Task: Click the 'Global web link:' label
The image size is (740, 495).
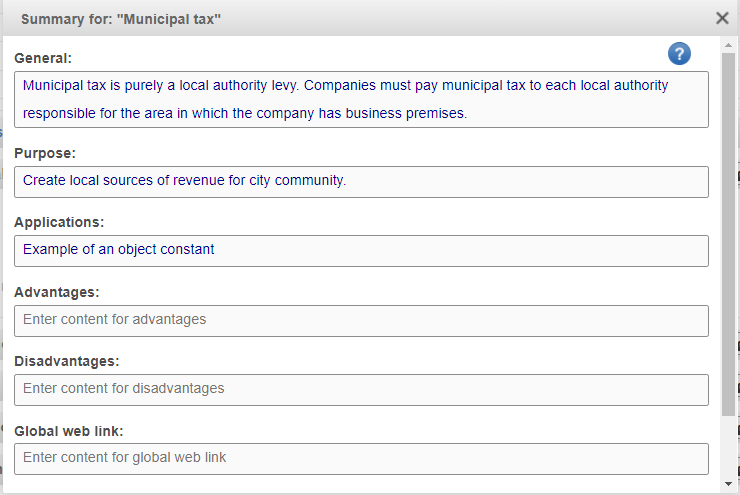Action: point(69,431)
